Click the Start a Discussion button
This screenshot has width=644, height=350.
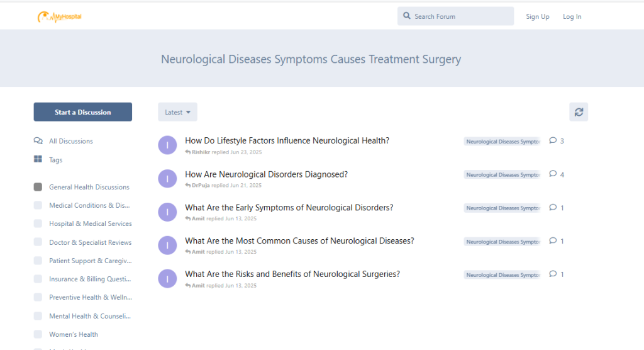pyautogui.click(x=82, y=112)
